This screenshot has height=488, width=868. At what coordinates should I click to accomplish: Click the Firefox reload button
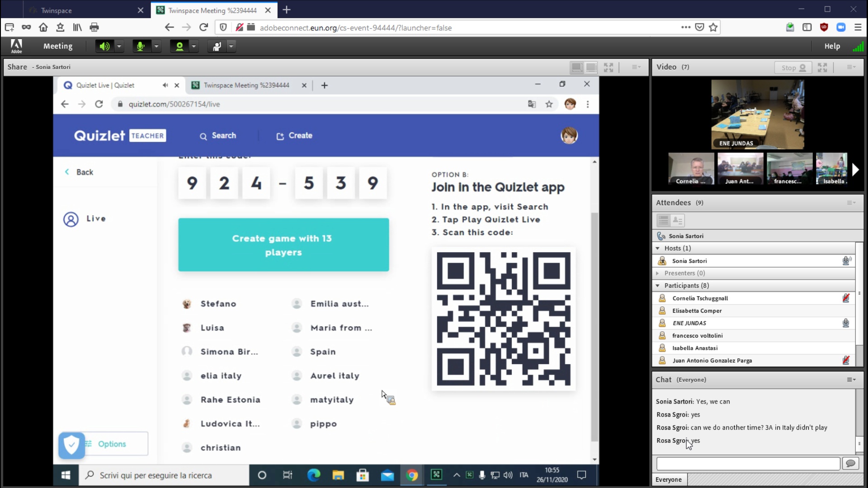pyautogui.click(x=203, y=28)
